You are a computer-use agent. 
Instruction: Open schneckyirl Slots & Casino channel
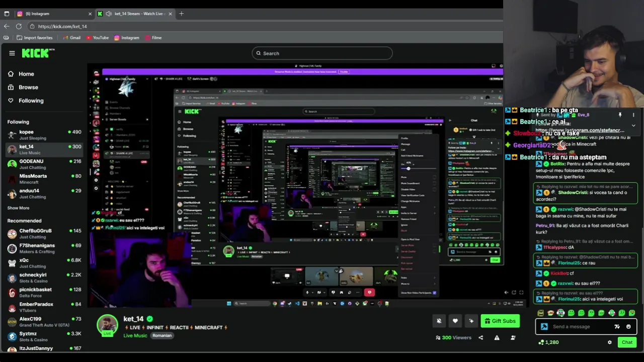coord(44,278)
